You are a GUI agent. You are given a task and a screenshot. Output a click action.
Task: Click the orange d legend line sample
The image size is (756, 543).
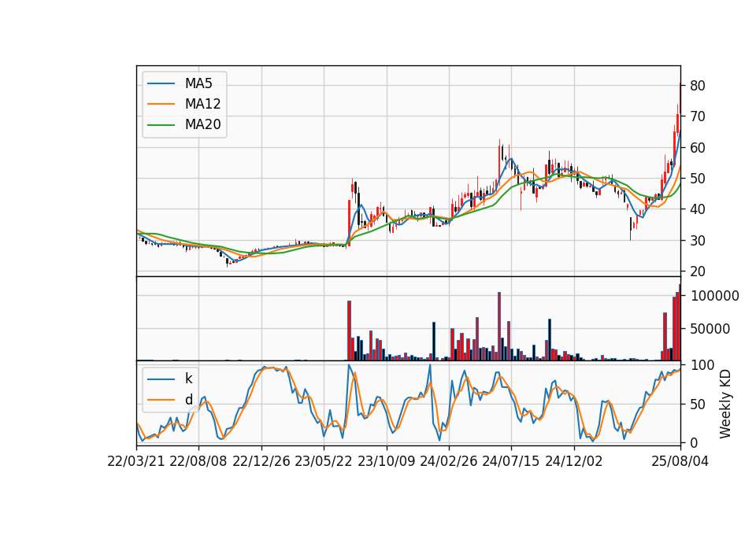[x=161, y=400]
